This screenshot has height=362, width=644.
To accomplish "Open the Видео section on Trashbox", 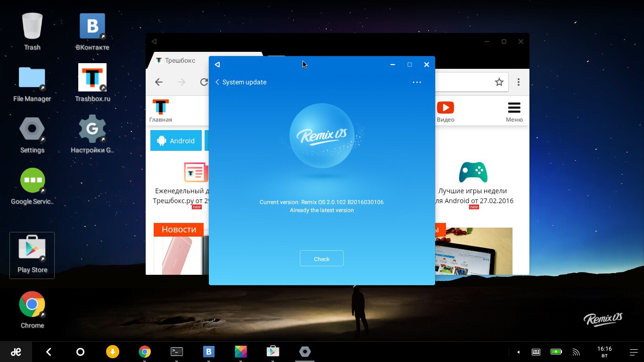I will tap(446, 112).
